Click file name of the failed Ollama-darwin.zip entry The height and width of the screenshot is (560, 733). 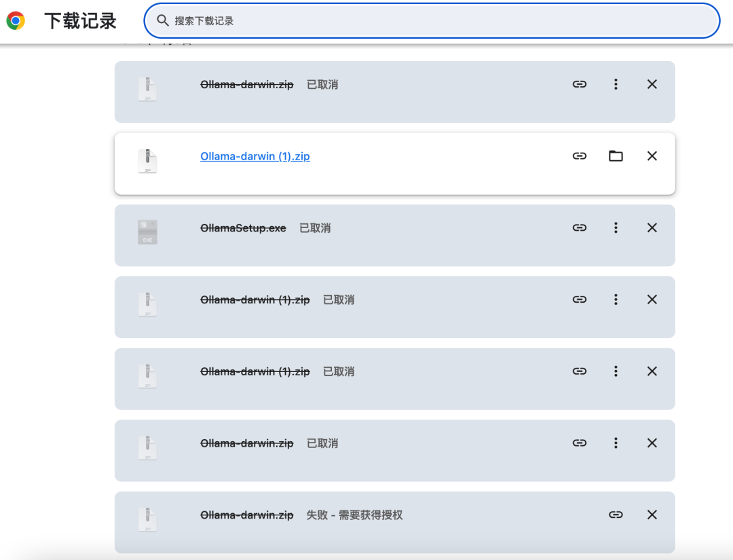[x=247, y=515]
